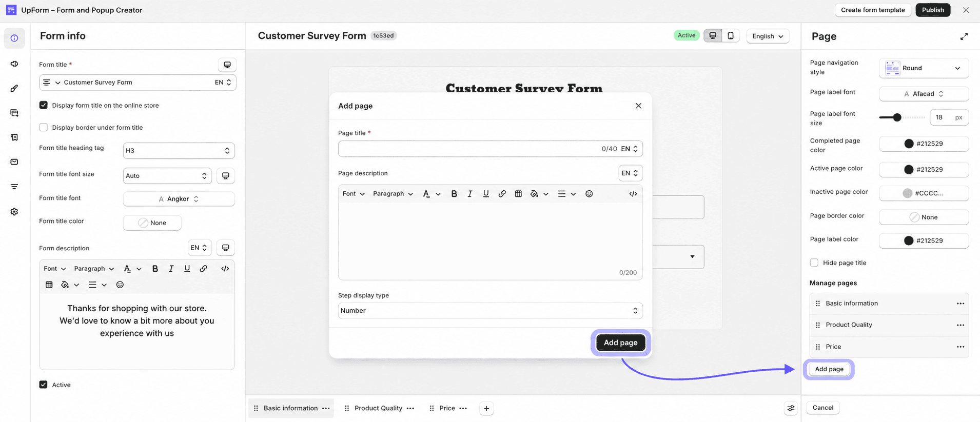Click sliders settings icon at bottom bar
Screen dimensions: 980x422
(x=791, y=408)
